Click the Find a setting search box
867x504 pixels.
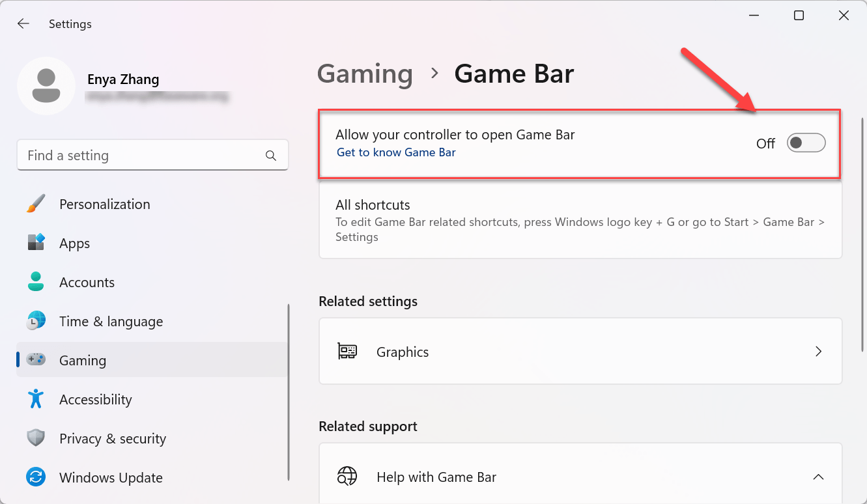[152, 156]
